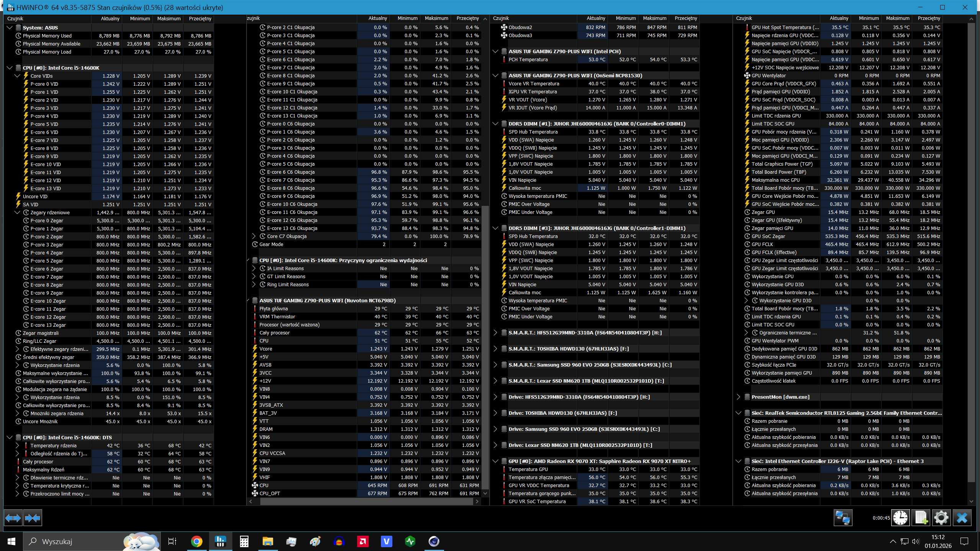The image size is (980, 551).
Task: Click the blue X close sensors icon
Action: [x=962, y=518]
